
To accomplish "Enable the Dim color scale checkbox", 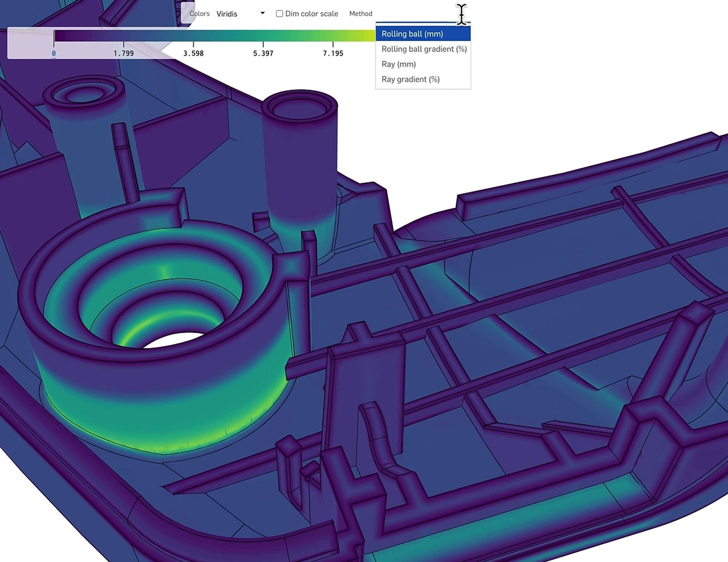I will (279, 14).
